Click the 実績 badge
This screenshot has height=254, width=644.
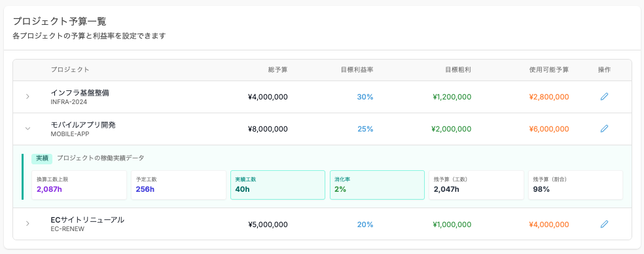pos(42,158)
